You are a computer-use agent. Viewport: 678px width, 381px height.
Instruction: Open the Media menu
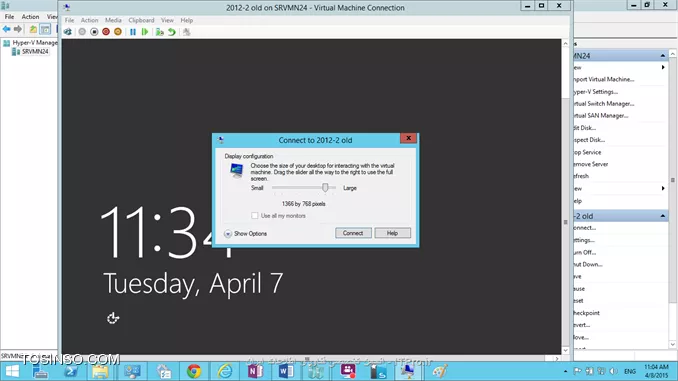[113, 20]
